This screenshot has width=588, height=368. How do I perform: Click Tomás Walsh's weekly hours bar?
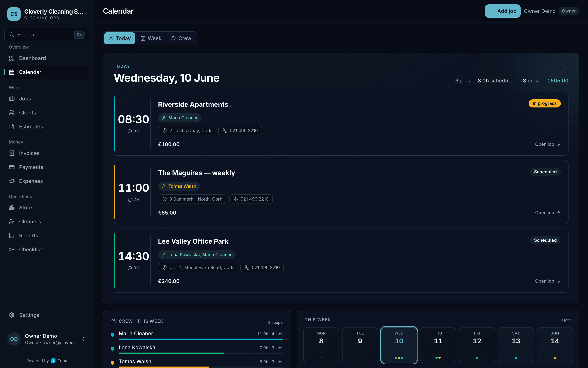201,367
